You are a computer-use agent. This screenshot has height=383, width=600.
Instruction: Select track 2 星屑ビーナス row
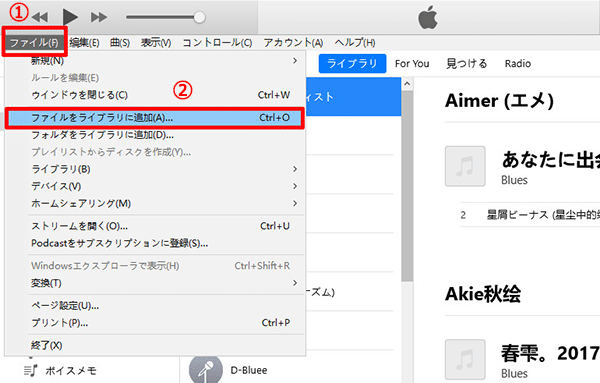[530, 215]
